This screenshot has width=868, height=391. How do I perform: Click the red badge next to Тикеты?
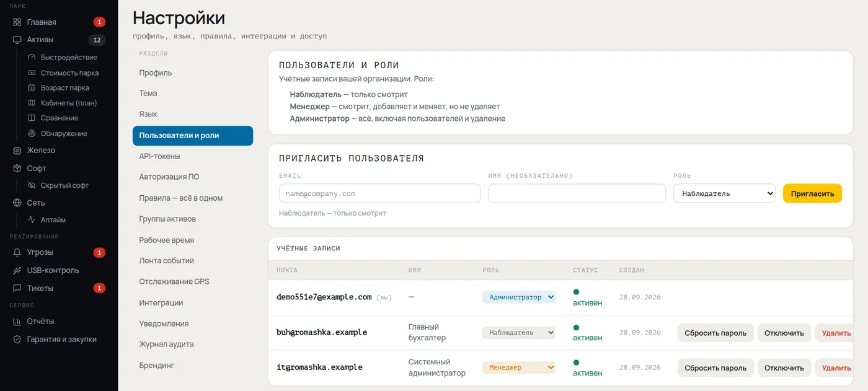pyautogui.click(x=99, y=288)
